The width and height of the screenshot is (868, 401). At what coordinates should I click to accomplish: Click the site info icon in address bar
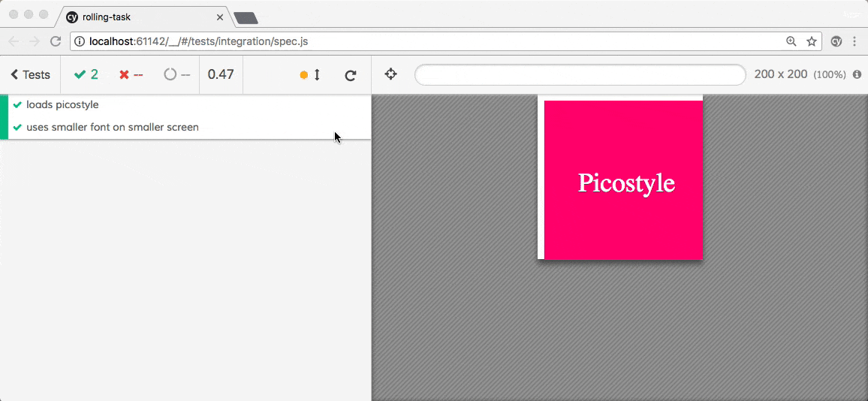pyautogui.click(x=80, y=41)
